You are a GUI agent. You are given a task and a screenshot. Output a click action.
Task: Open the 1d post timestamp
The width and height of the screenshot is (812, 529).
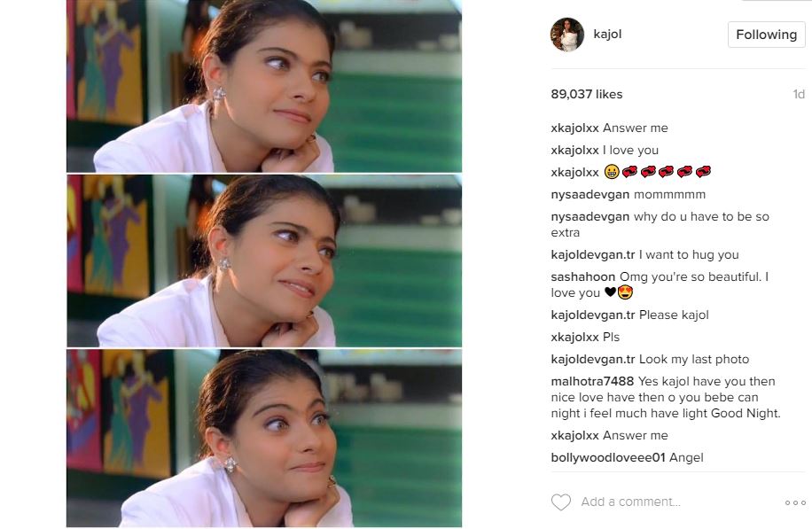tap(799, 94)
